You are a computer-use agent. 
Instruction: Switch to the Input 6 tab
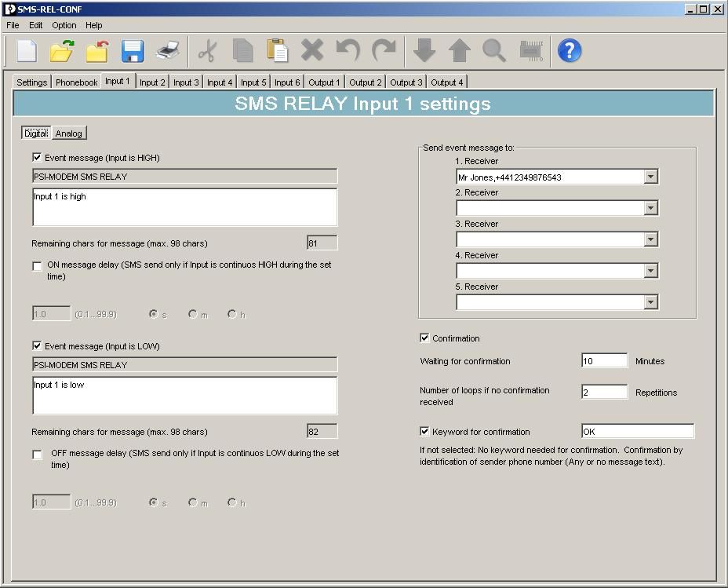point(287,82)
